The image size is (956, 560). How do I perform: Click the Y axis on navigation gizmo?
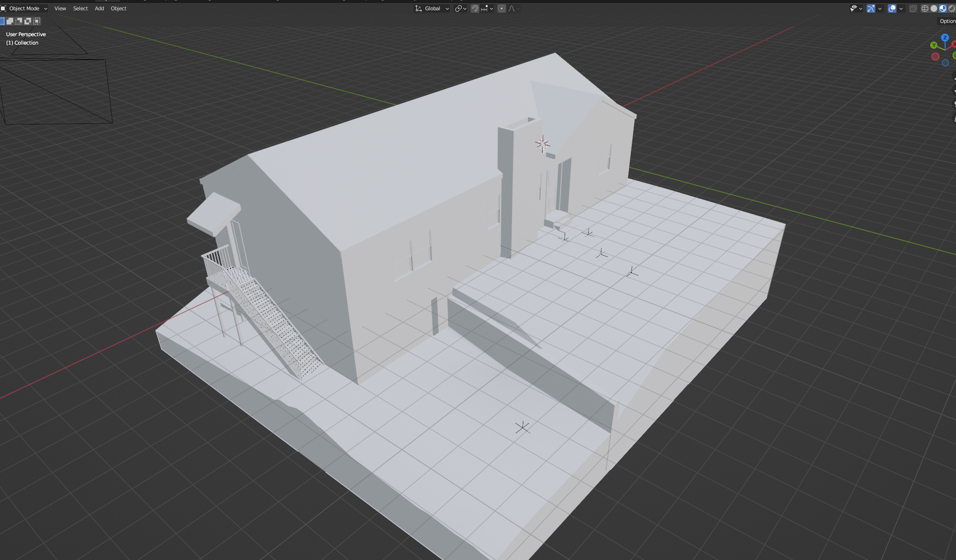click(x=934, y=45)
